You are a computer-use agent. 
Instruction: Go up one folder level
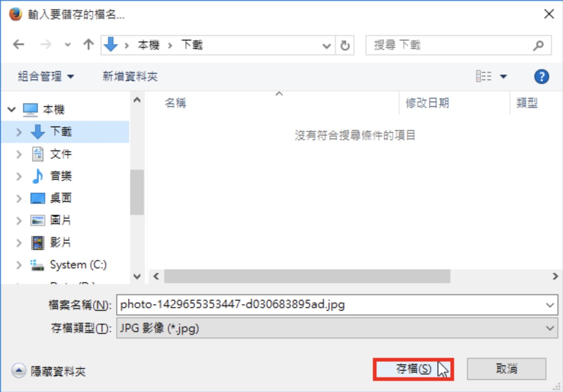point(88,45)
